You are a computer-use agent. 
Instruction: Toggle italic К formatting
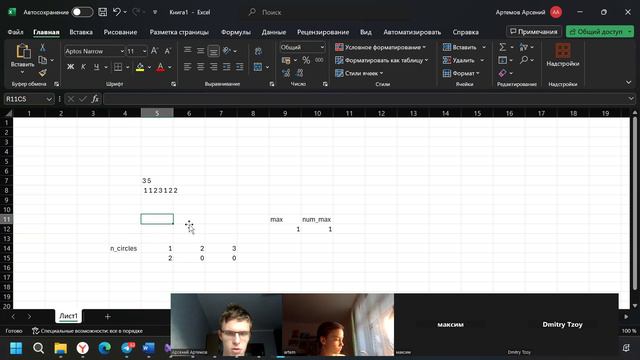(83, 67)
